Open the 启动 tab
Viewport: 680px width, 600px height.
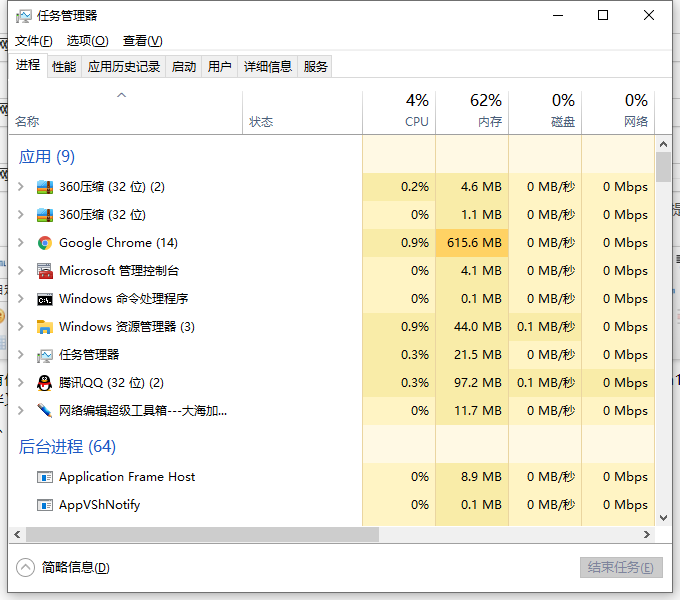[x=184, y=67]
